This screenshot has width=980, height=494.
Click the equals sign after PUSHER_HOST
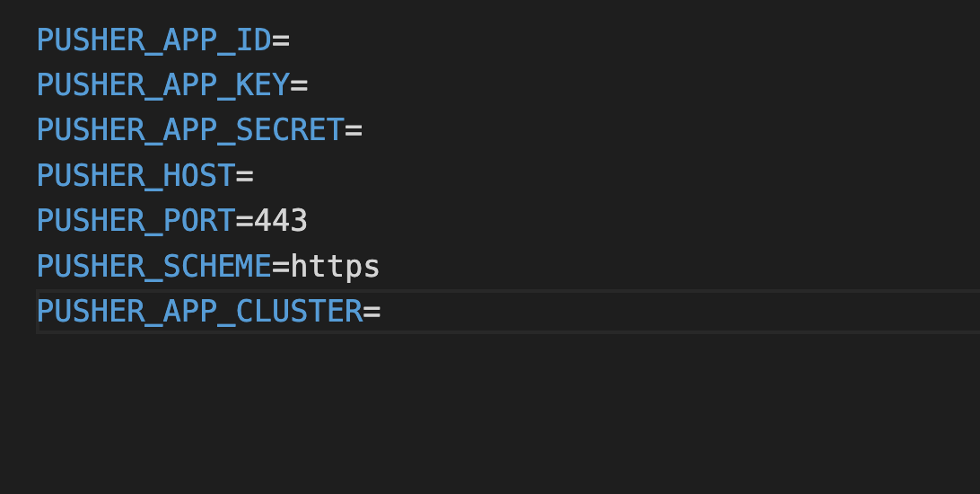tap(244, 175)
